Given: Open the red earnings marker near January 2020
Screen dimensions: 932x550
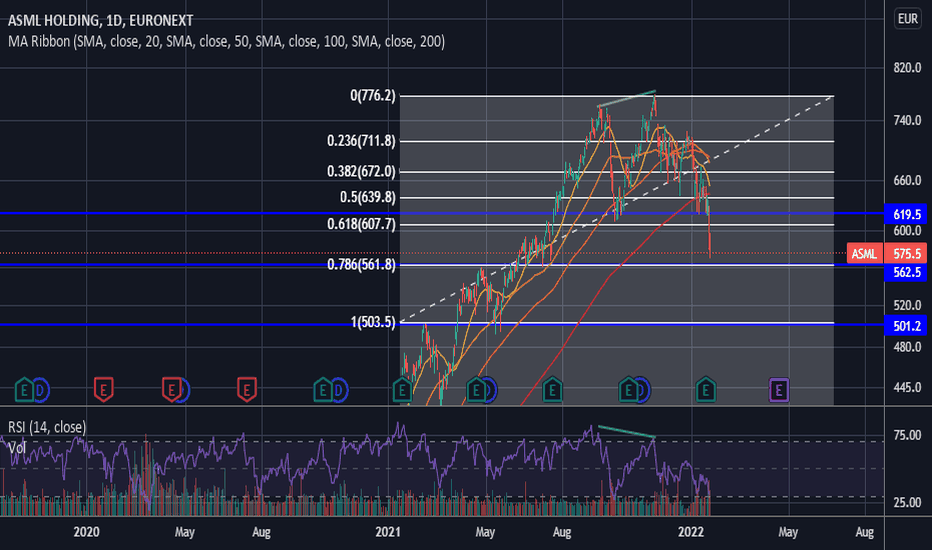Looking at the screenshot, I should 103,390.
